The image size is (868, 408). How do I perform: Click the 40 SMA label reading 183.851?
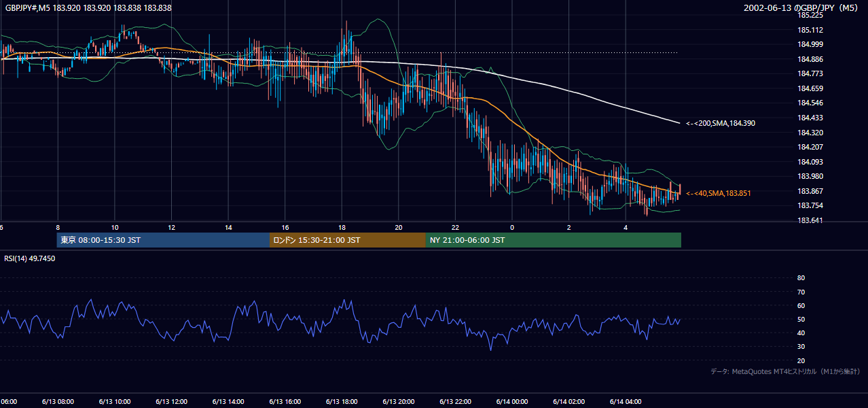(719, 194)
